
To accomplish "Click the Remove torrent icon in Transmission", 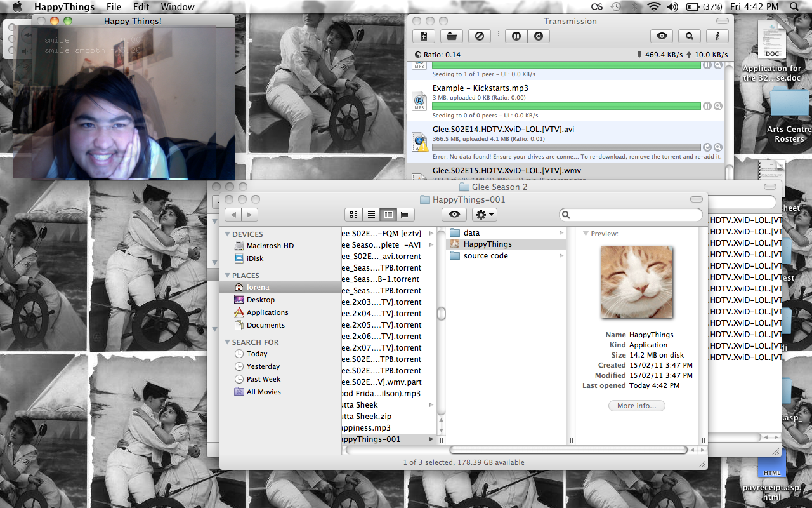I will (x=480, y=36).
